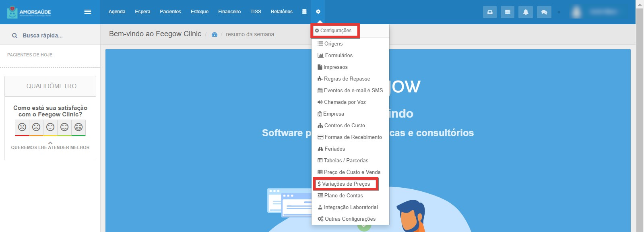Select the smiling face rating

click(x=64, y=127)
